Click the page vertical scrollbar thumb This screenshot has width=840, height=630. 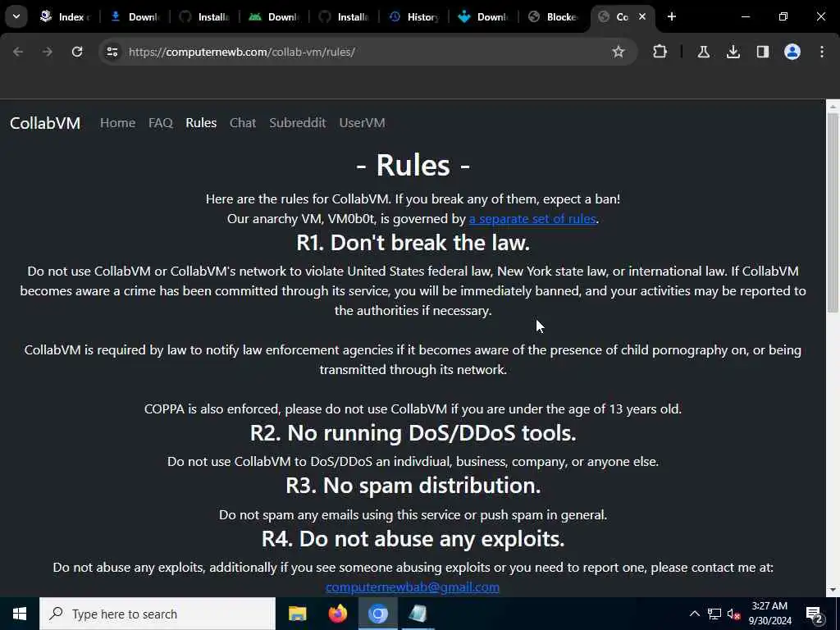[833, 212]
